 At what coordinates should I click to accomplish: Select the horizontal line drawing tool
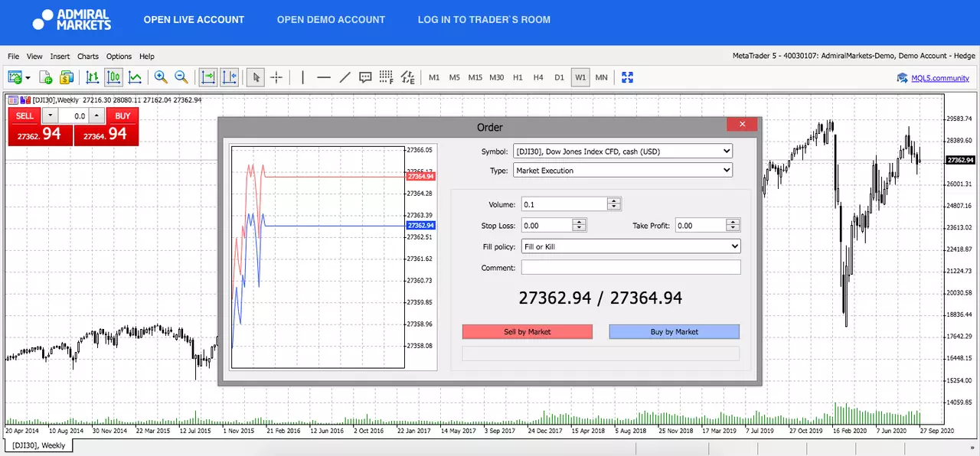point(324,77)
